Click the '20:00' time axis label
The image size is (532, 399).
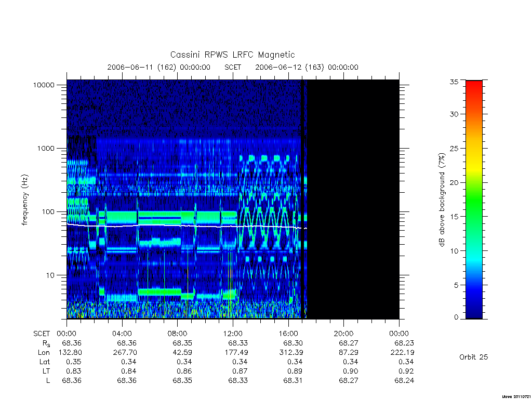pyautogui.click(x=344, y=334)
